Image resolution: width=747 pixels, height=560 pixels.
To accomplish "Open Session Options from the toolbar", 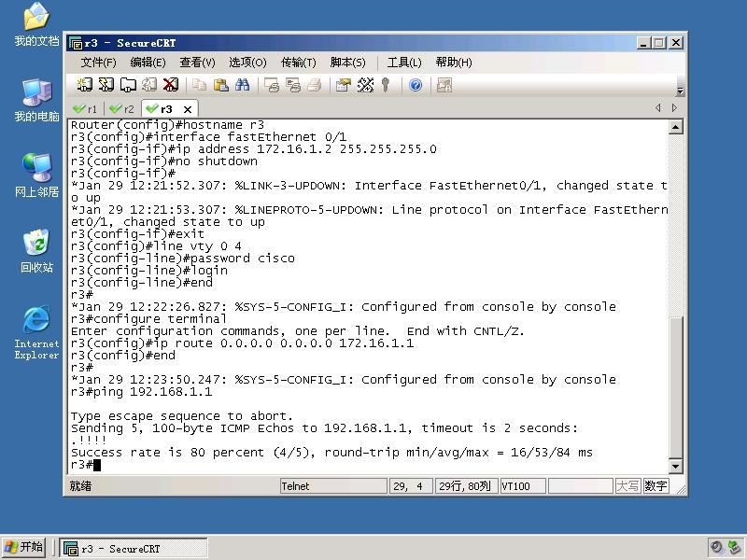I will [343, 85].
